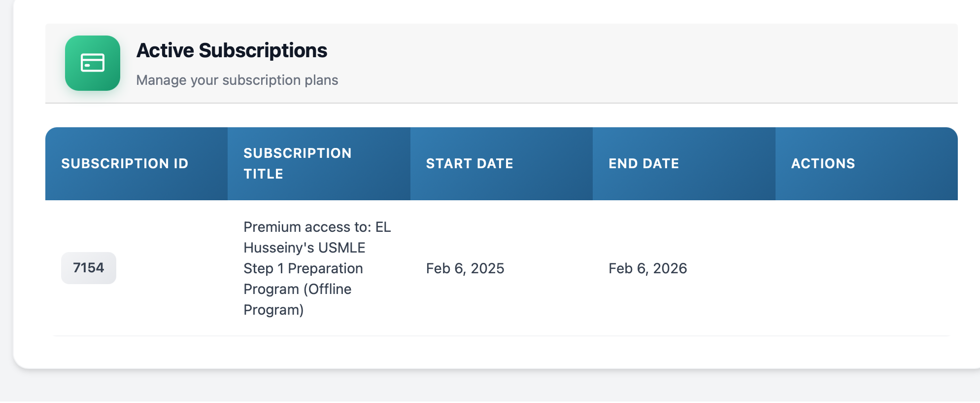Click the word 'Husseiny's' in the title
The height and width of the screenshot is (403, 980).
click(278, 248)
